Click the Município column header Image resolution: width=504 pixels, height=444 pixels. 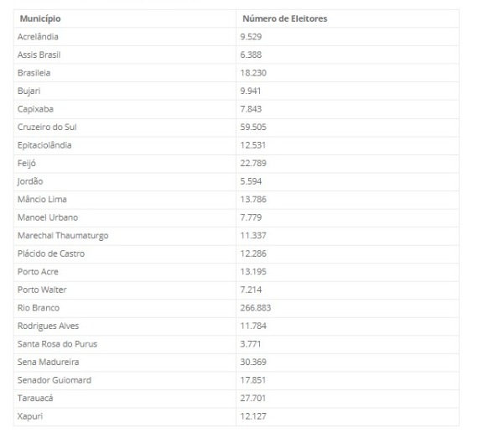39,18
